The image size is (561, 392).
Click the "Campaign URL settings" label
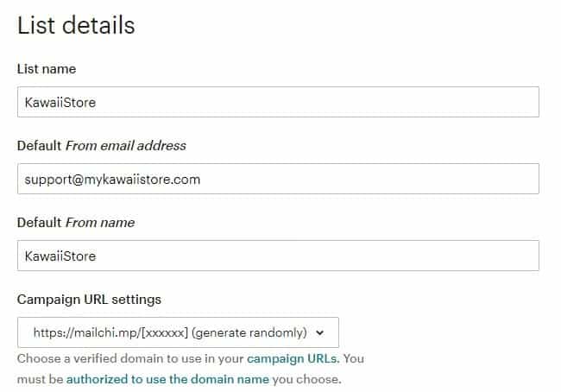click(x=89, y=300)
